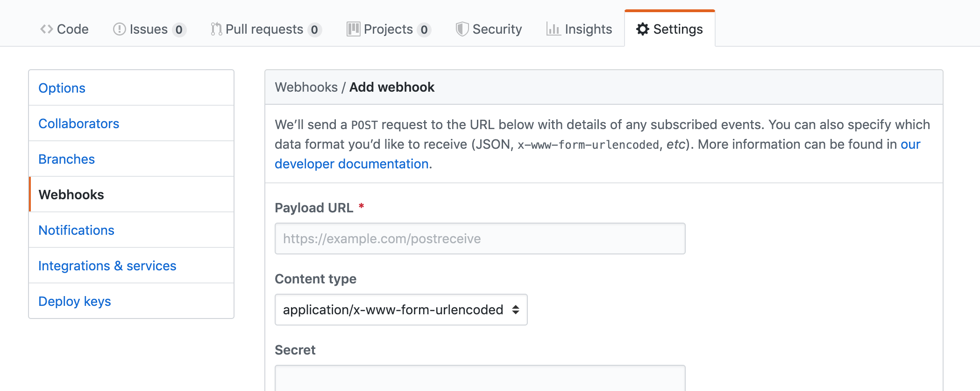Go back to Webhooks breadcrumb

click(x=306, y=87)
